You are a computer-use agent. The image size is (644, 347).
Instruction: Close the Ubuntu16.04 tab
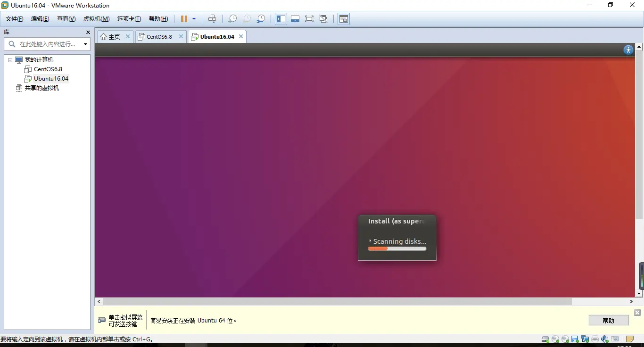point(241,36)
